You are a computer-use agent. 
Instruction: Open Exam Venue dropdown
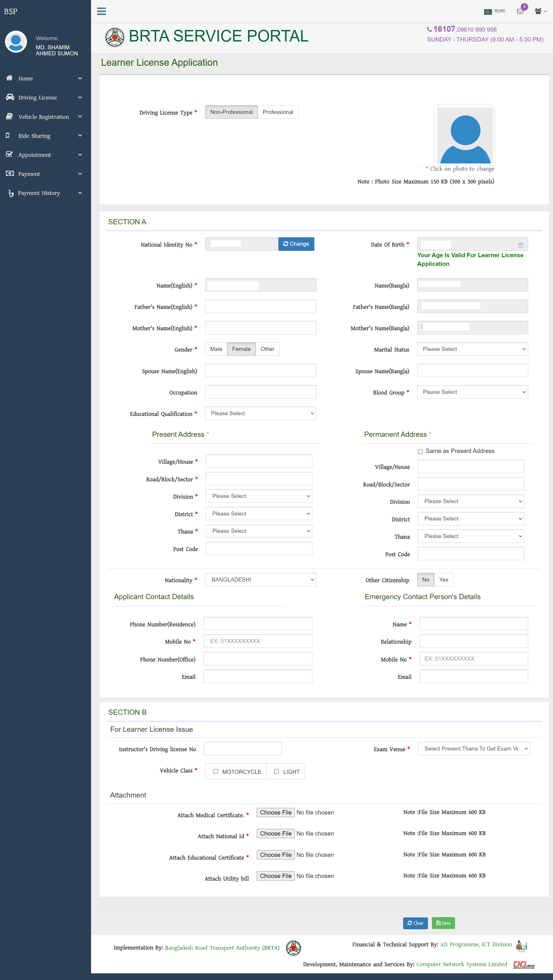coord(474,748)
